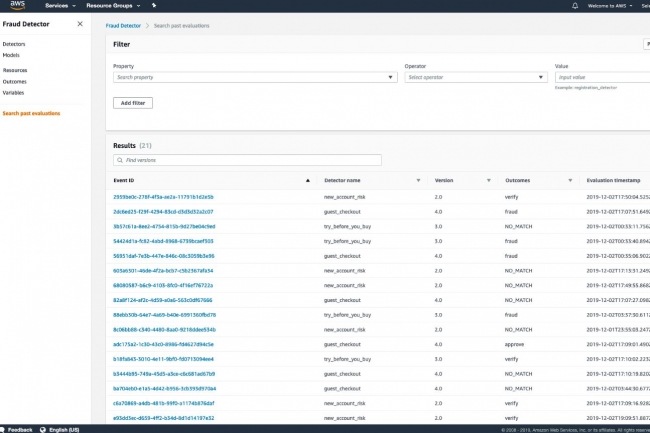The image size is (650, 433).
Task: Open event ID starting 82a8f124
Action: pos(162,300)
